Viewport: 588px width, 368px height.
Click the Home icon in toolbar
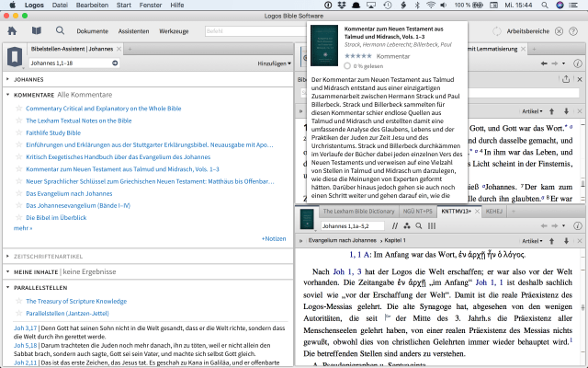coord(13,30)
